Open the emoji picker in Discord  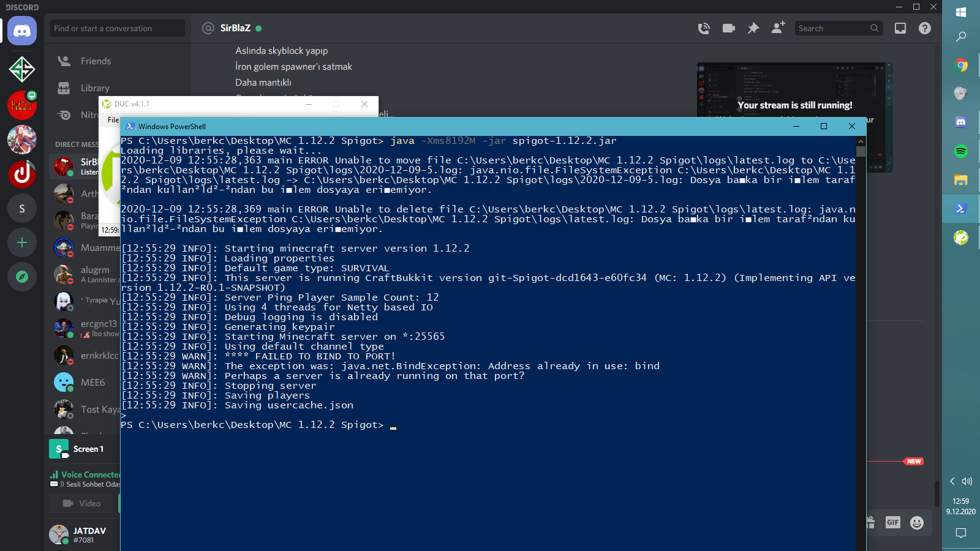[x=917, y=522]
